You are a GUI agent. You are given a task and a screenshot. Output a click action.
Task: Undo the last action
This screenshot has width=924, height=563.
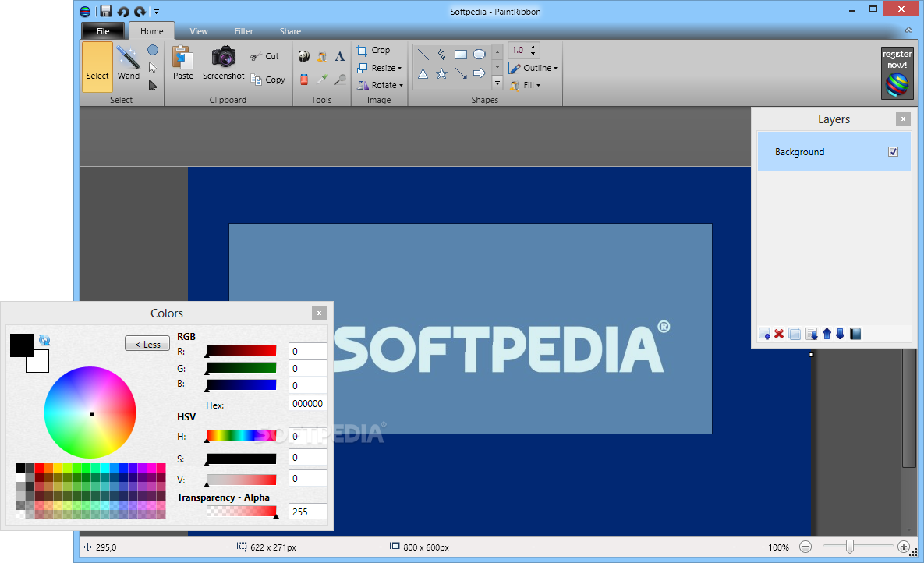point(123,11)
